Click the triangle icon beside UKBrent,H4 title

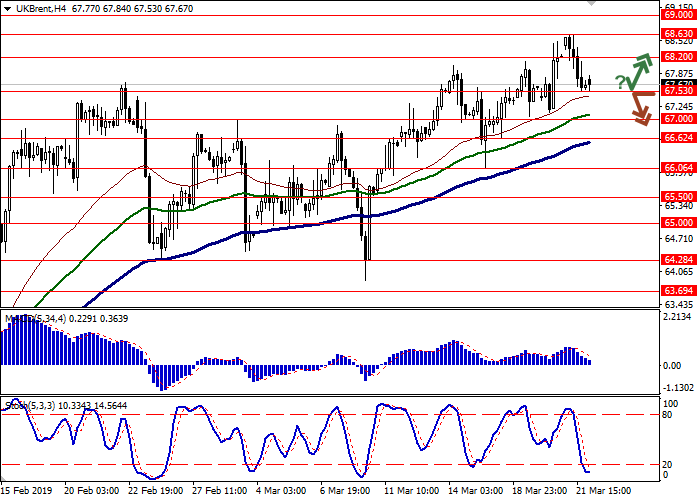[x=7, y=7]
